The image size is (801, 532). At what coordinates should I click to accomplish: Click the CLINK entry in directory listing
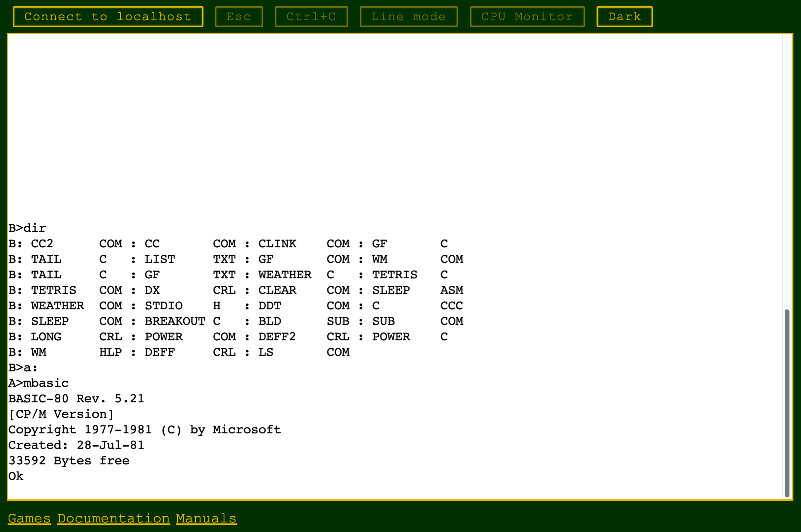click(x=277, y=244)
